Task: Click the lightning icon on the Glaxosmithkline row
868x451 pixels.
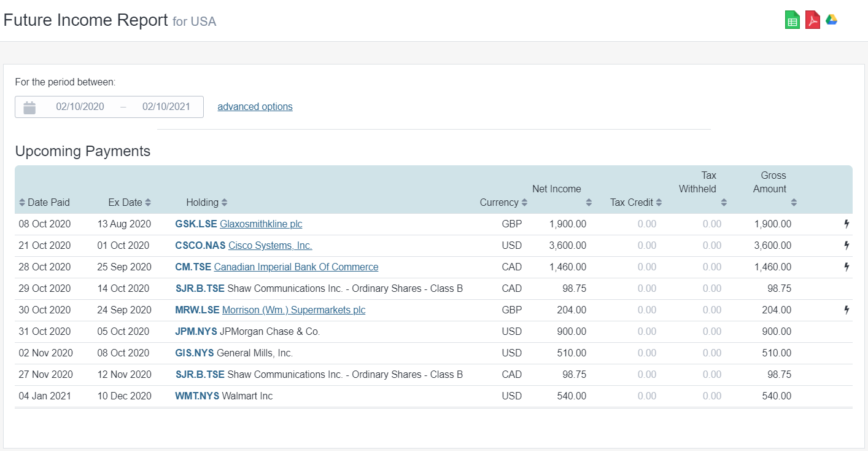Action: [847, 224]
